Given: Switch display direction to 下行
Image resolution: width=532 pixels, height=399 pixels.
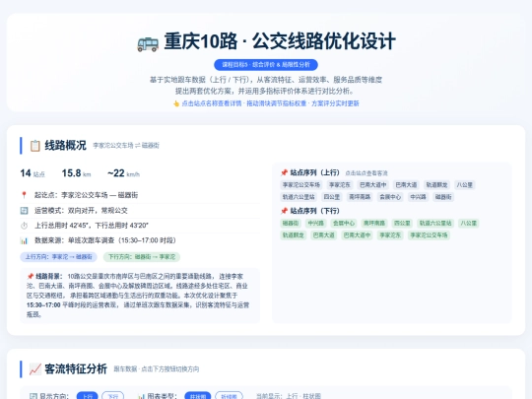Looking at the screenshot, I should pos(112,396).
